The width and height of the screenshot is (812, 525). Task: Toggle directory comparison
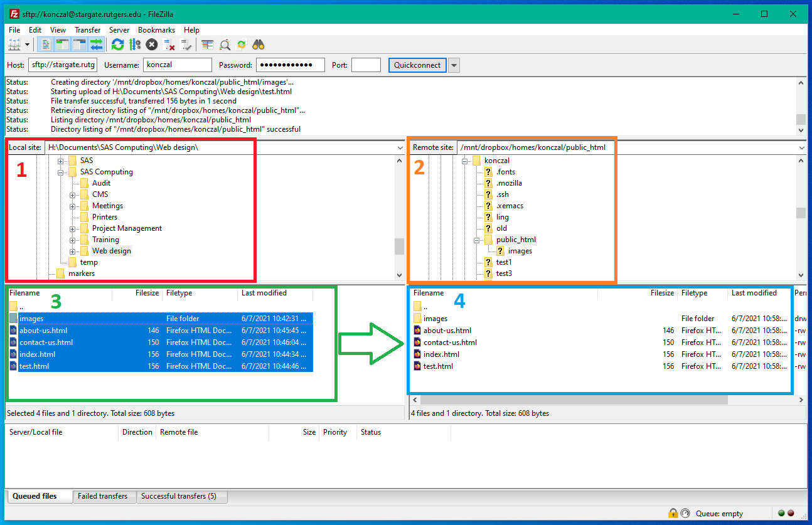point(224,45)
